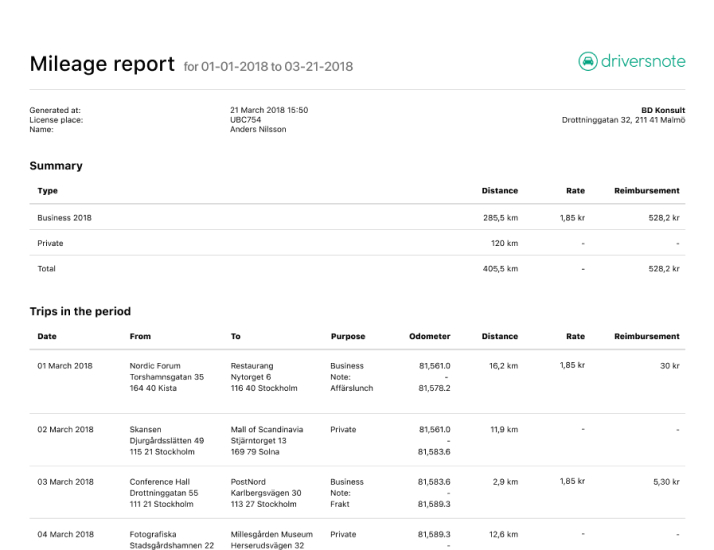Click Conference Hall origin entry
Viewport: 714px width, 550px height.
pos(164,493)
